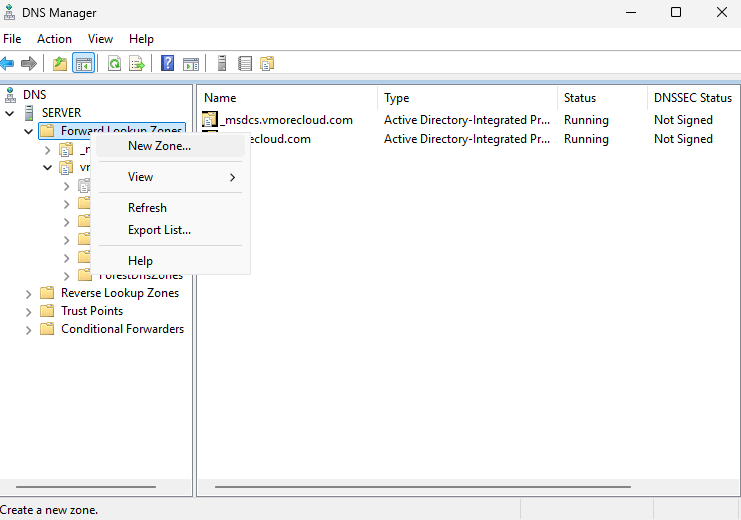Select the SERVER label in tree
This screenshot has width=741, height=520.
(61, 113)
